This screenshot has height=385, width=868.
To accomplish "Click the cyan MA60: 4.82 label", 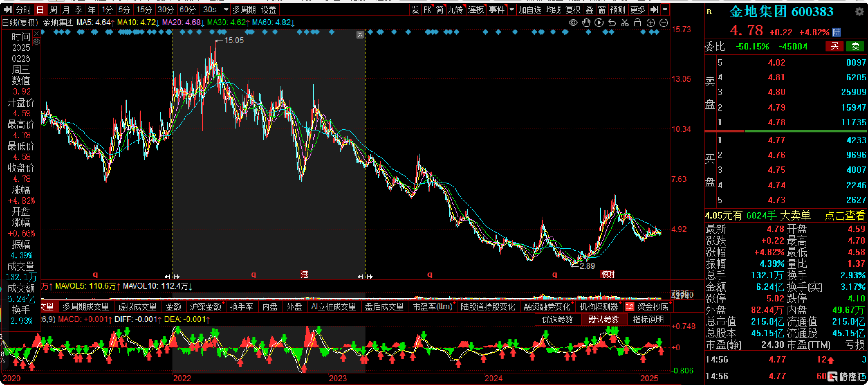I will click(x=273, y=22).
